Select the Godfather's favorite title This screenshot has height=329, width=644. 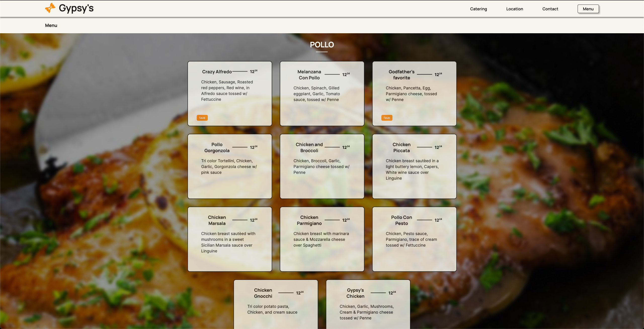[401, 75]
